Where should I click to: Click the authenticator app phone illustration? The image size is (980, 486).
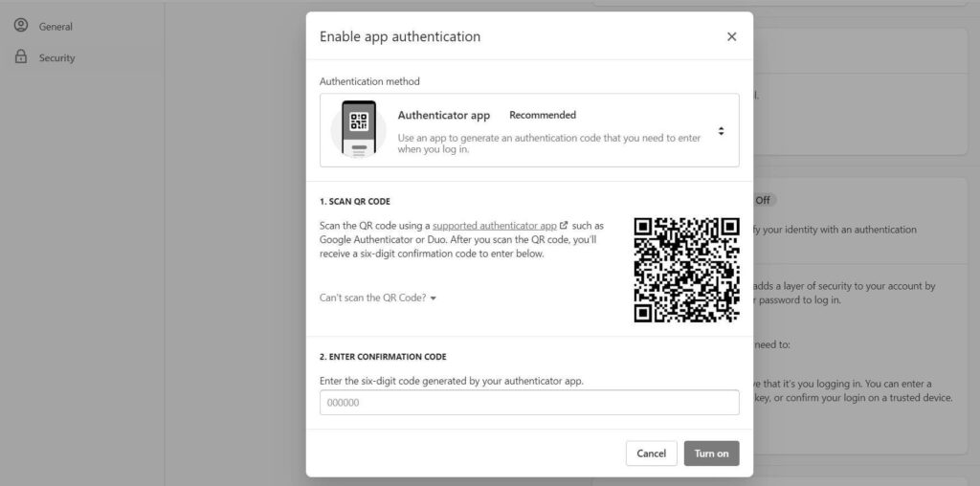point(359,130)
